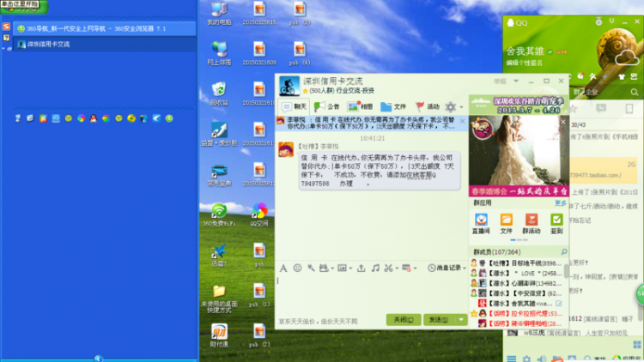Image resolution: width=644 pixels, height=362 pixels.
Task: Expand the message blocking dropdown arrow
Action: [416, 268]
